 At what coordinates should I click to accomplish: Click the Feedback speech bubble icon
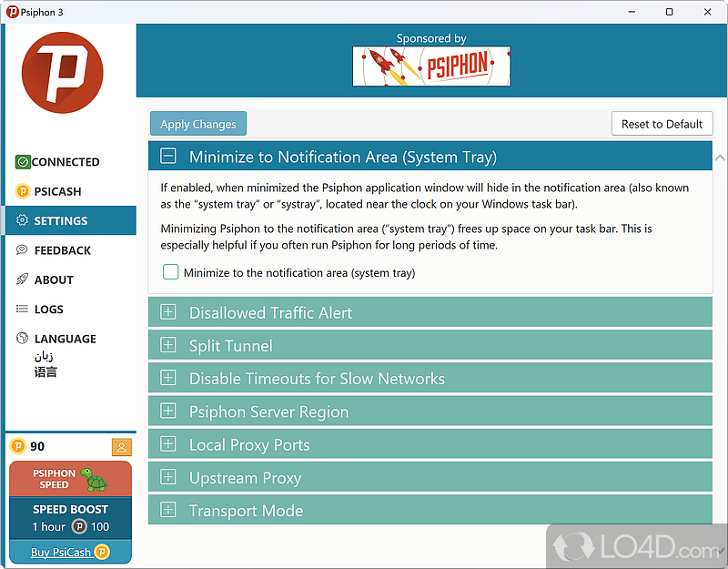point(22,250)
